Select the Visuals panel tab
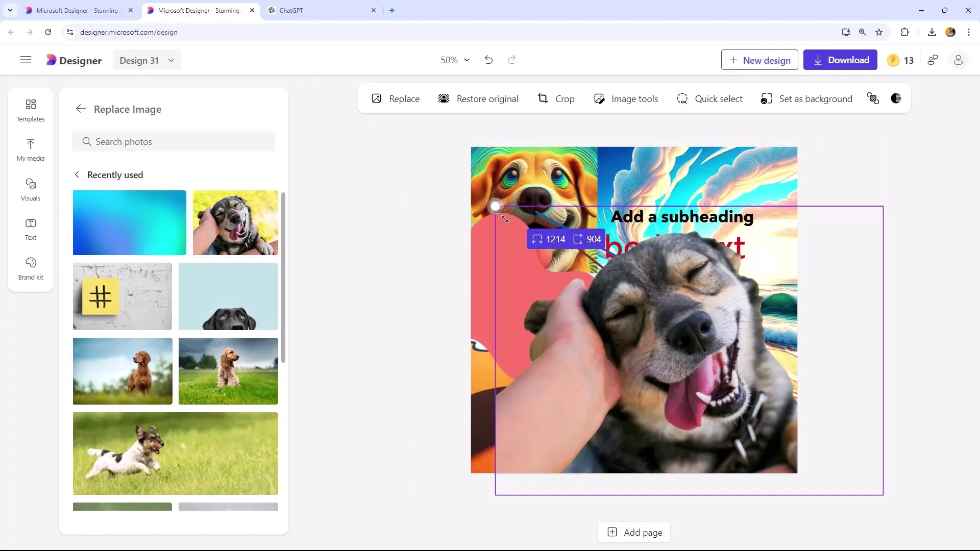This screenshot has width=980, height=551. pyautogui.click(x=30, y=189)
